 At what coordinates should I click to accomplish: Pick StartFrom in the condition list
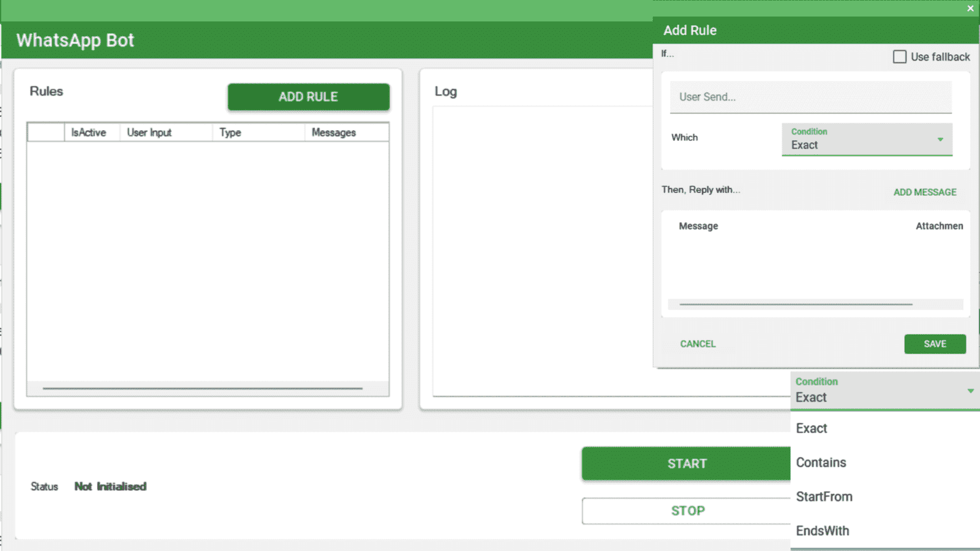tap(824, 497)
